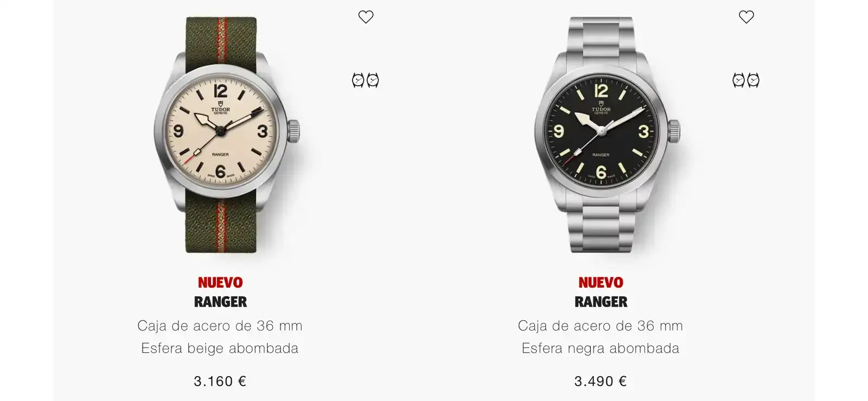Compare the beige dial Ranger via watches icon
The height and width of the screenshot is (401, 868).
click(x=366, y=80)
